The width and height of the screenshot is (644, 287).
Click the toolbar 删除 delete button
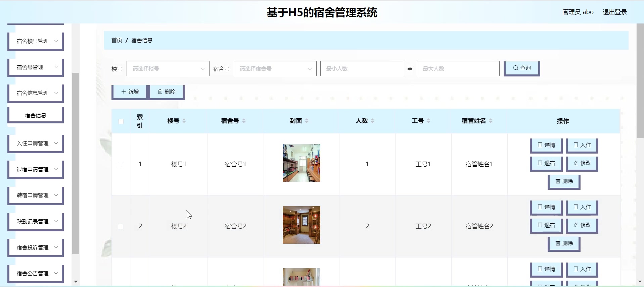[x=167, y=92]
